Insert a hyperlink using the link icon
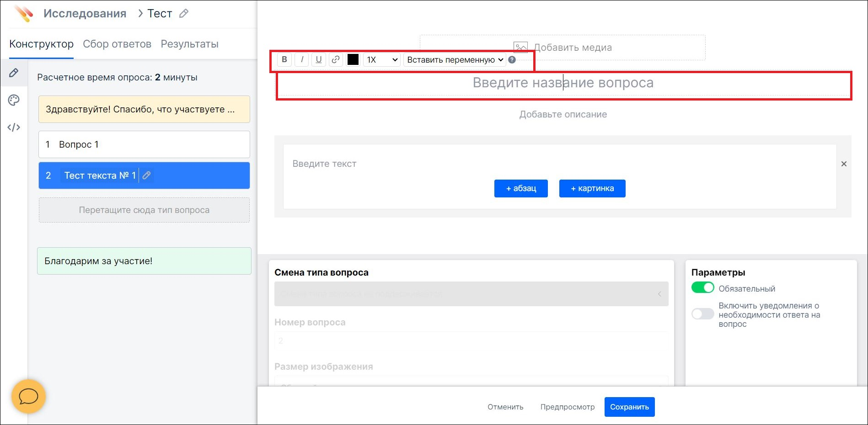868x425 pixels. click(335, 59)
